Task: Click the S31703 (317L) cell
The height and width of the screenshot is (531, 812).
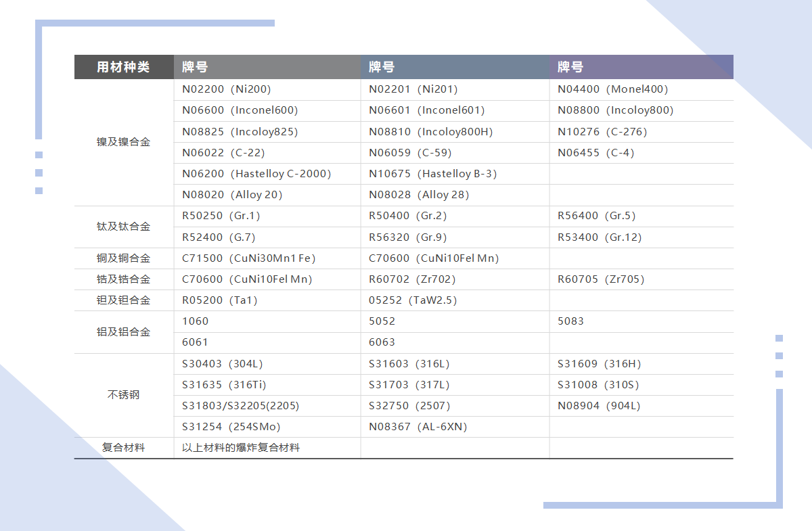Action: click(455, 385)
